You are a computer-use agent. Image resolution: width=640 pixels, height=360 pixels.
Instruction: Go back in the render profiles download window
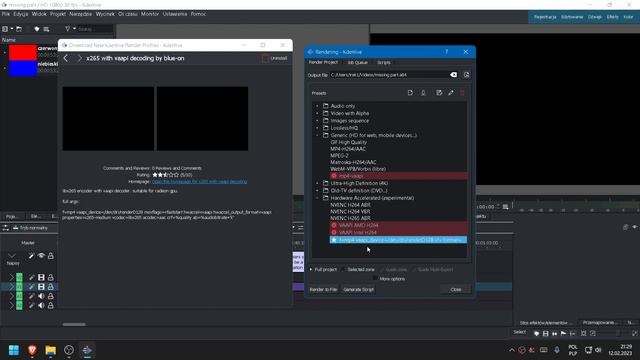[x=66, y=58]
